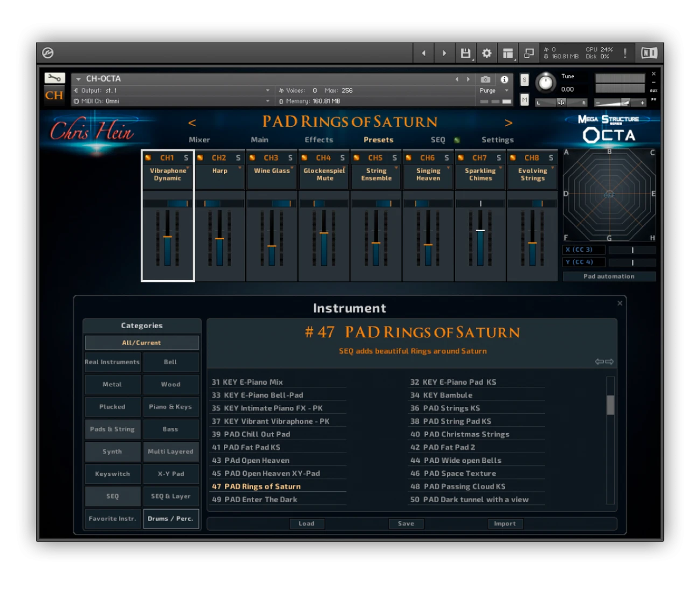Toggle CH7 channel power button
The image size is (700, 589).
point(461,158)
